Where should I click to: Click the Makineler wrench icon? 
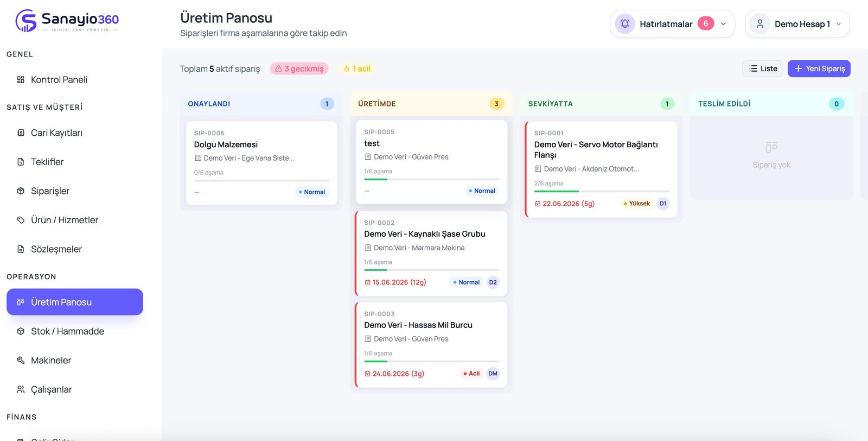tap(21, 360)
